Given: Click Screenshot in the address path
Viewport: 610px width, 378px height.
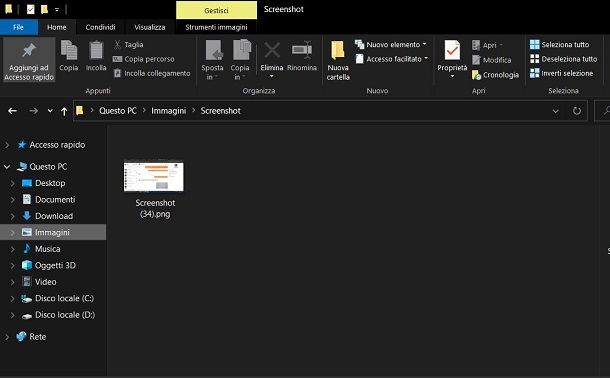Looking at the screenshot, I should [221, 111].
